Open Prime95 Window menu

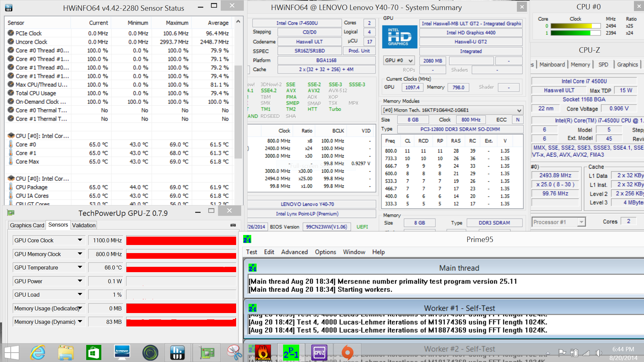(354, 252)
